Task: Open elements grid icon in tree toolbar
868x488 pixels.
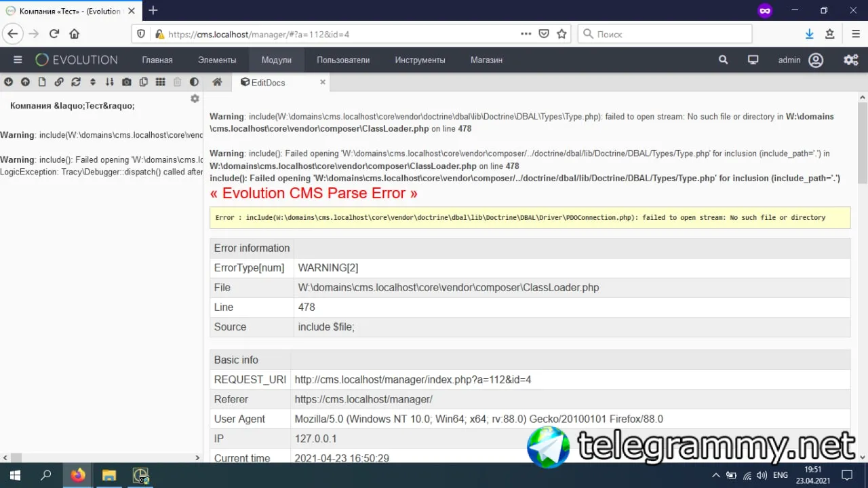Action: 161,82
